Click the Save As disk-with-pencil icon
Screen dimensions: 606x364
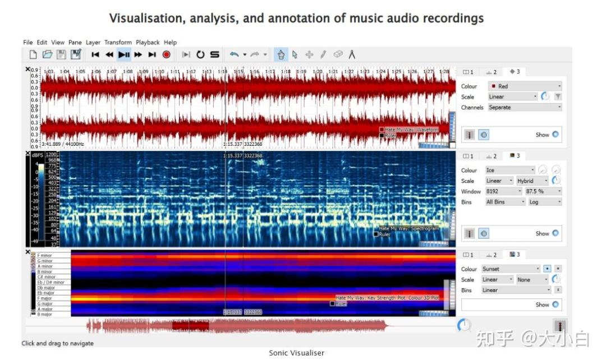click(x=76, y=54)
